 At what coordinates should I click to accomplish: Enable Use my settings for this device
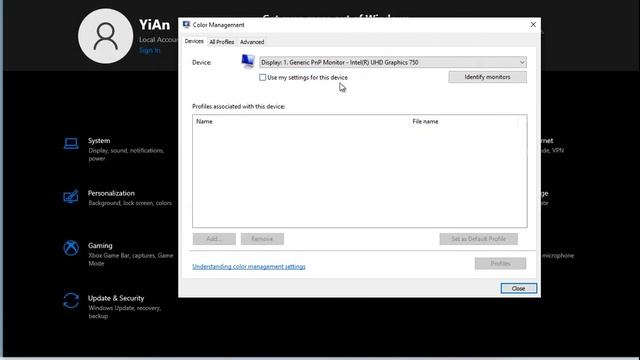(x=262, y=77)
